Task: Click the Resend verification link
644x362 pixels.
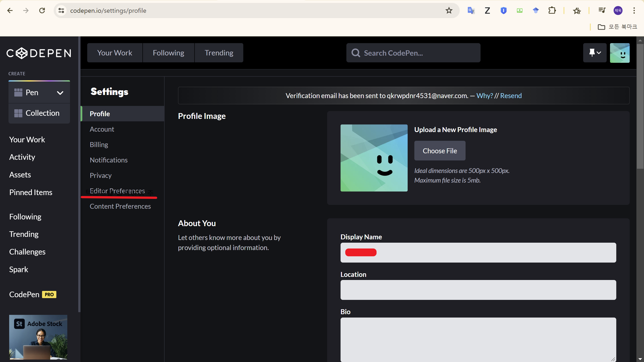Action: pos(511,96)
